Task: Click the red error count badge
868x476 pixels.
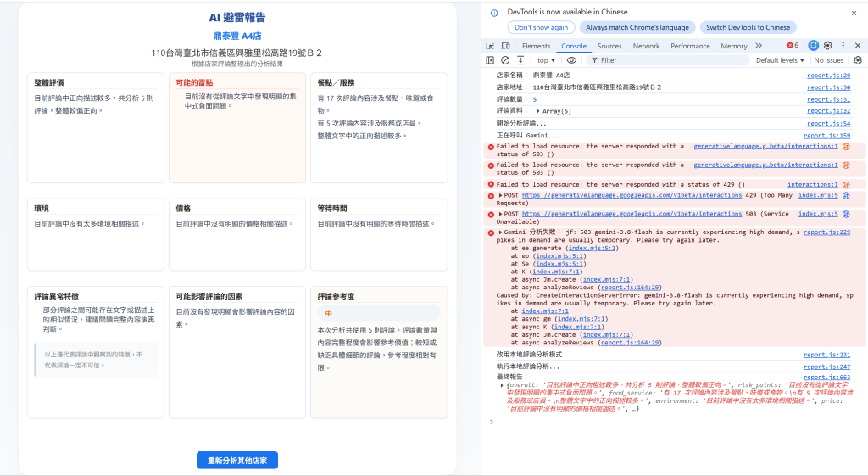Action: pos(793,46)
